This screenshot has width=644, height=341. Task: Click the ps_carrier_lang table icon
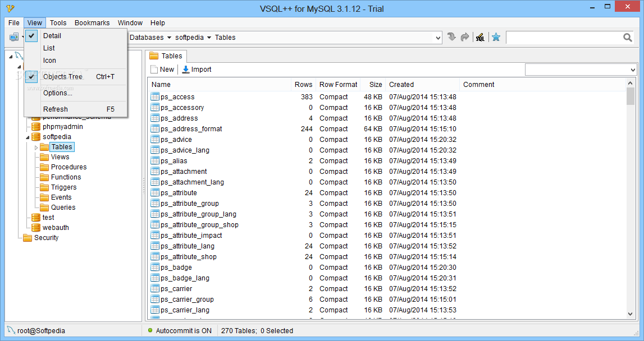pyautogui.click(x=155, y=310)
